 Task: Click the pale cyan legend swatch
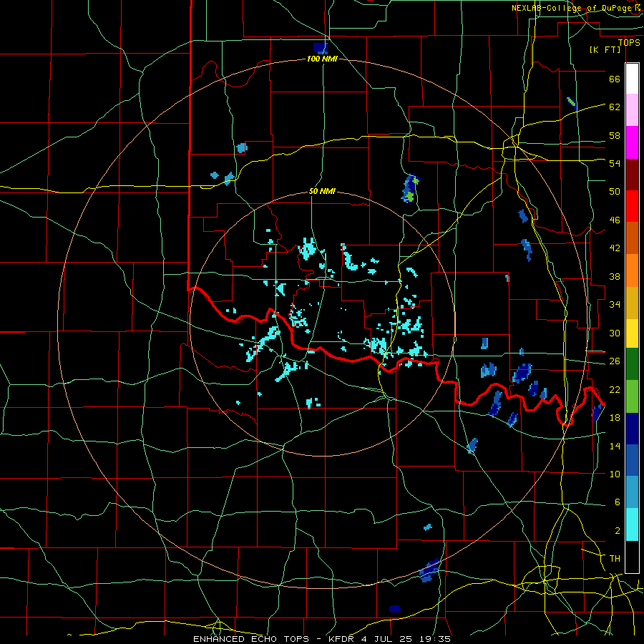point(632,525)
